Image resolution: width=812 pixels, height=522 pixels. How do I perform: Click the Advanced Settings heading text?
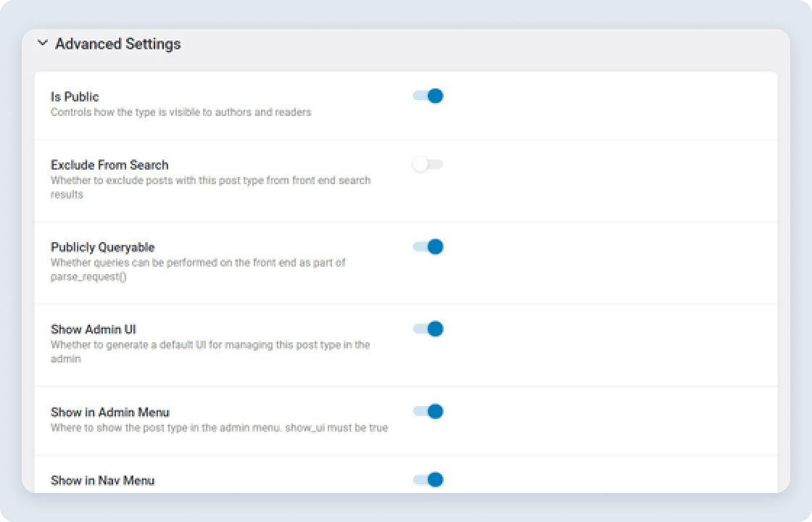click(x=118, y=44)
